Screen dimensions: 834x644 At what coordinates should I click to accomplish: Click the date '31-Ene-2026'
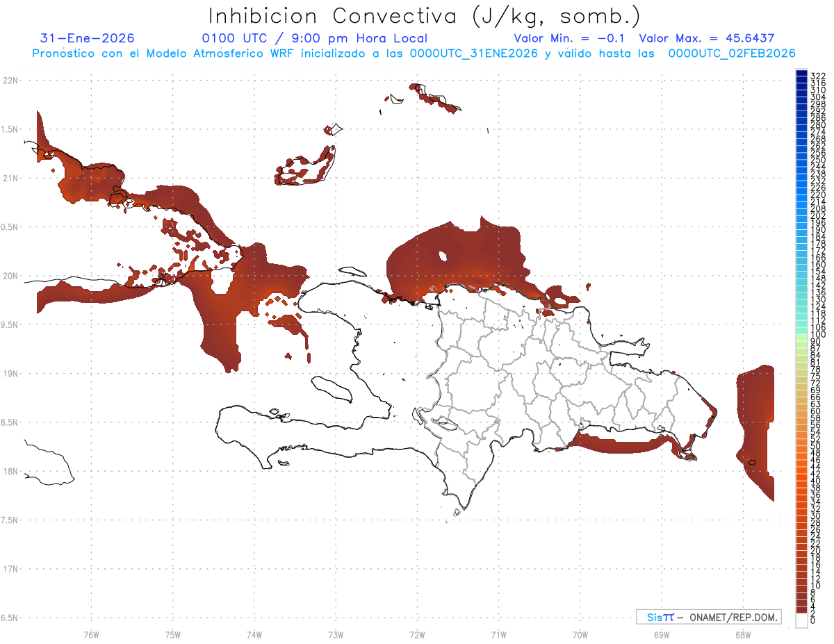click(88, 38)
